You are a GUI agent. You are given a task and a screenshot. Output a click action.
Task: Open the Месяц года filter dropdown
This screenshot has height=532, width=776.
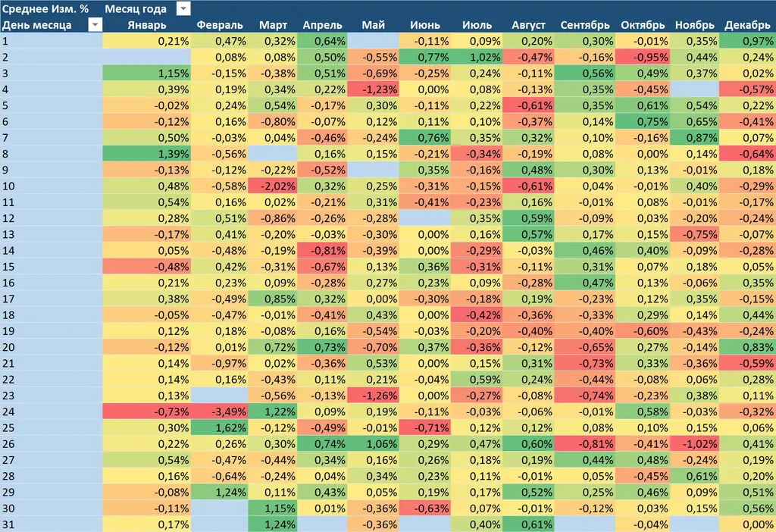point(183,8)
